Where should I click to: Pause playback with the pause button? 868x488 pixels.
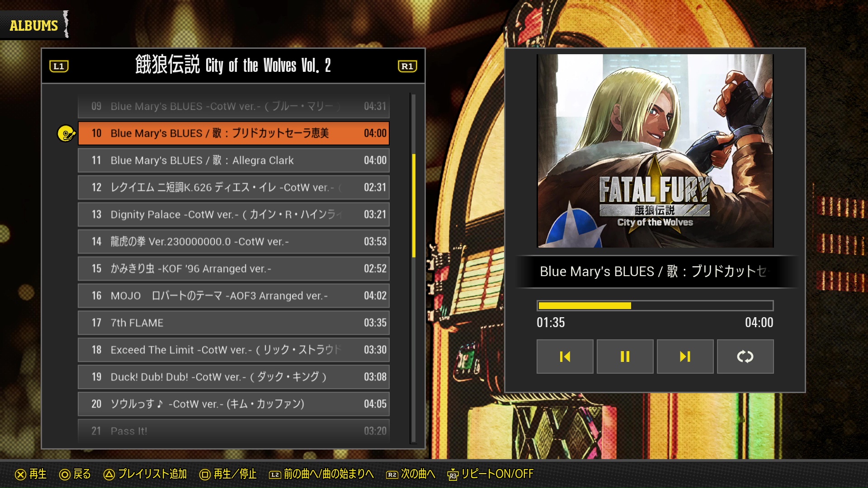pos(625,357)
